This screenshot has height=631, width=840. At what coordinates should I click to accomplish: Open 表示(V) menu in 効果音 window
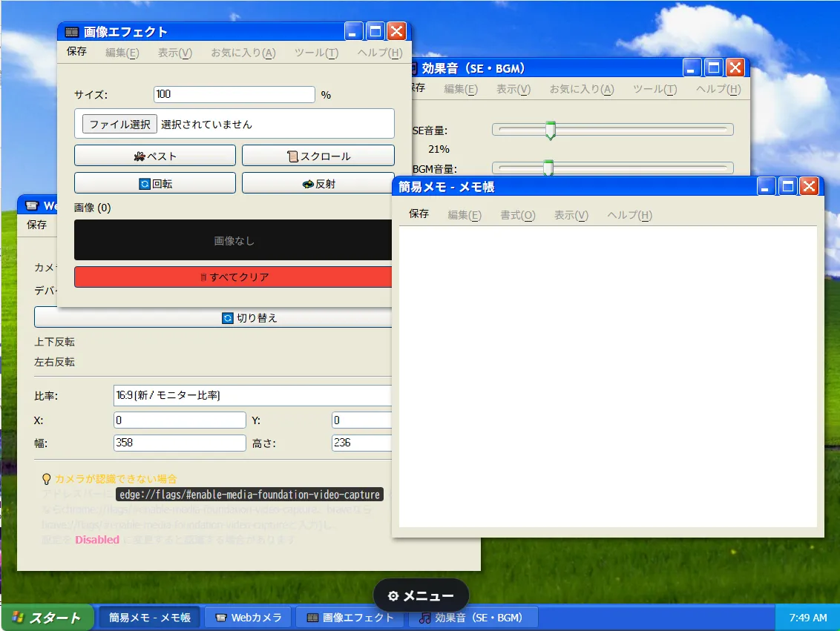pyautogui.click(x=513, y=89)
